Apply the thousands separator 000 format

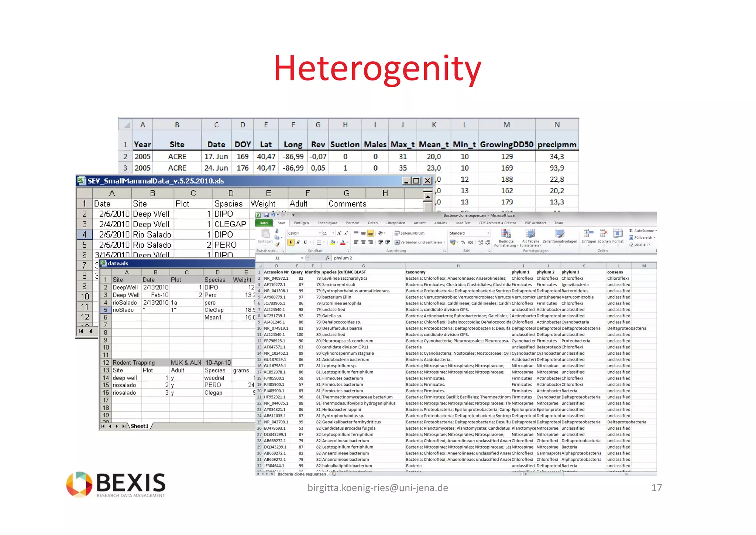pos(471,242)
